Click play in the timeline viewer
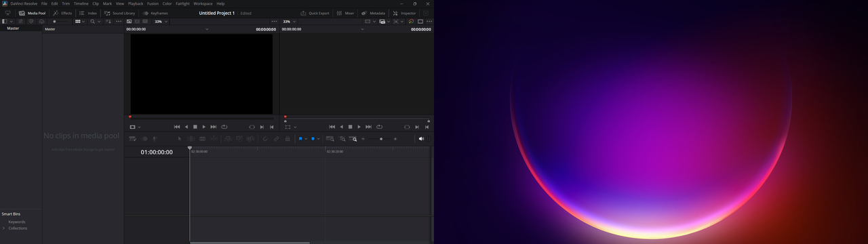868x244 pixels. [359, 127]
